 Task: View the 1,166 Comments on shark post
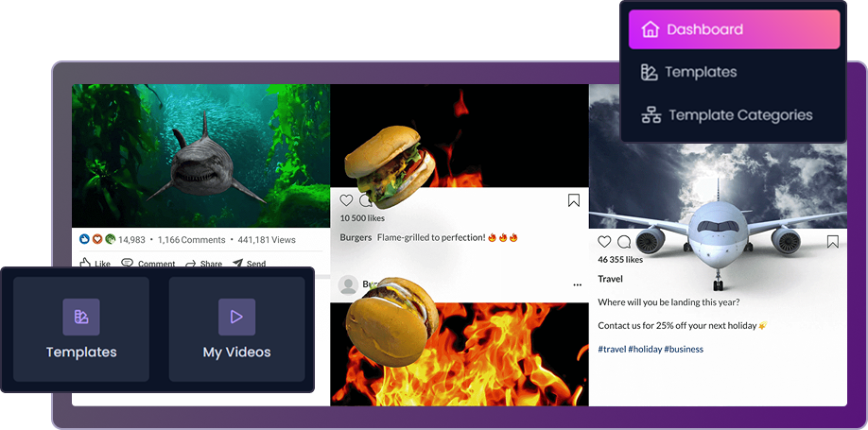tap(191, 240)
